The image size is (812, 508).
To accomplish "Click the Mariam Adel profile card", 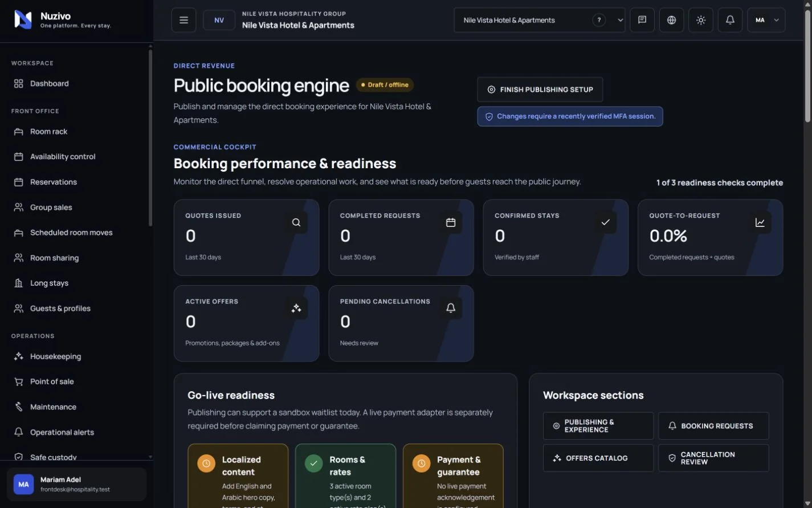I will coord(76,485).
